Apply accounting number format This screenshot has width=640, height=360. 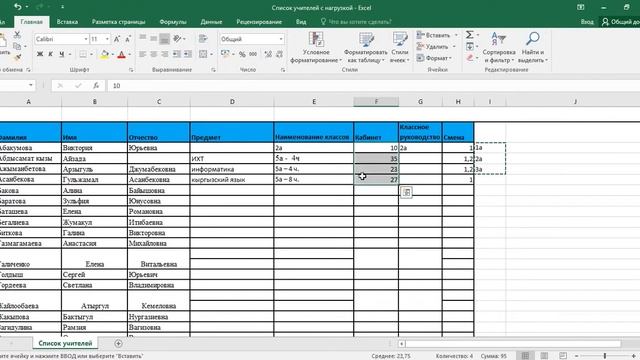[x=225, y=54]
